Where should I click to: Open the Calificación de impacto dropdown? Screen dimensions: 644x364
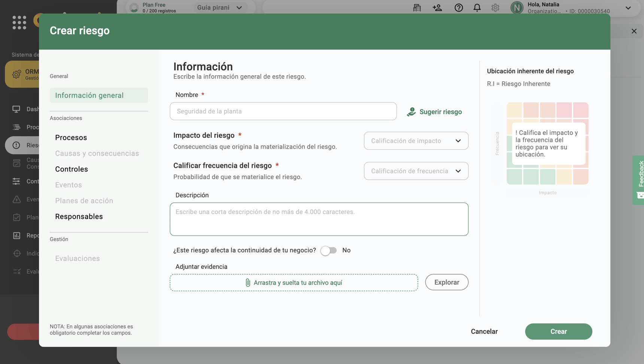pyautogui.click(x=416, y=140)
